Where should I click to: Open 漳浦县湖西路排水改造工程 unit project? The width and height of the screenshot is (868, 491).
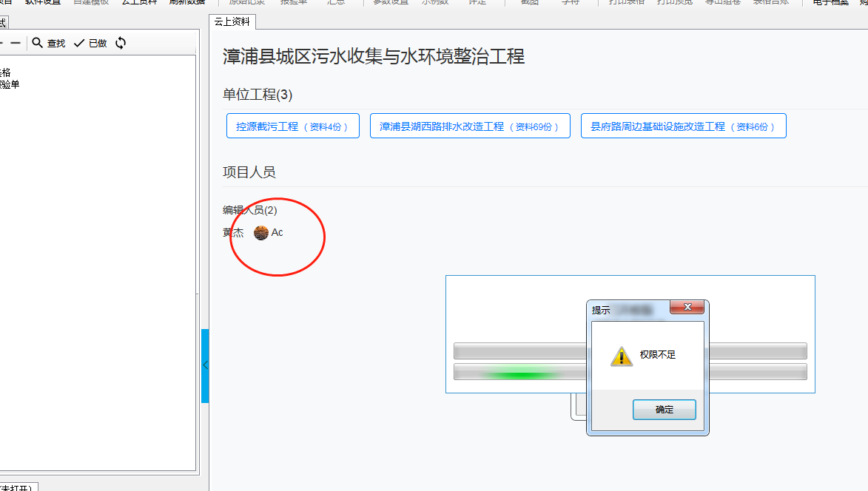(x=469, y=126)
